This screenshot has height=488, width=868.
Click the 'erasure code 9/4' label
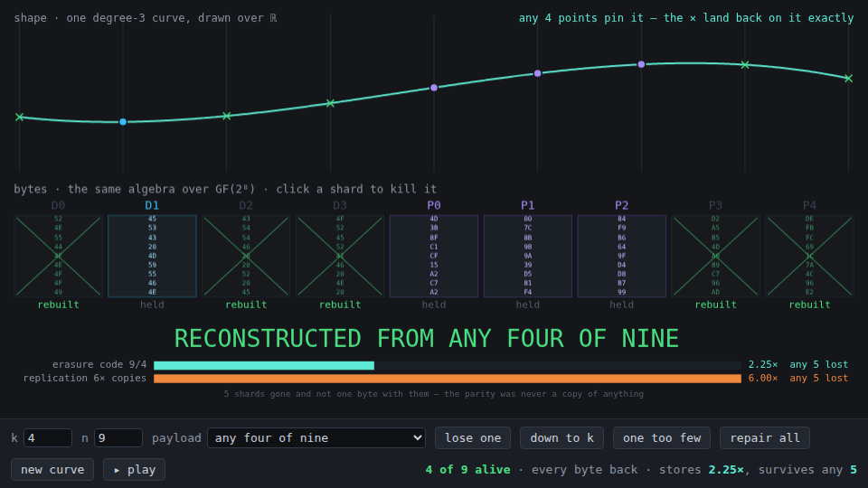click(99, 364)
